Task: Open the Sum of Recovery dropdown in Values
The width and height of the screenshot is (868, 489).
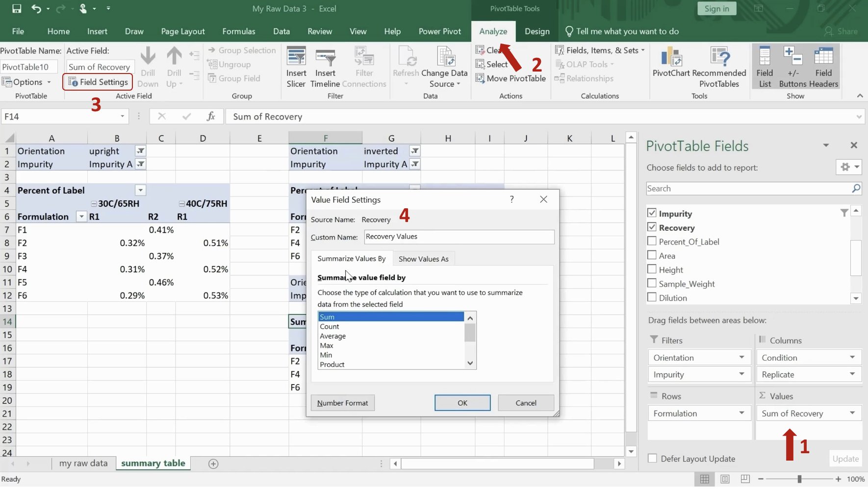Action: coord(852,413)
